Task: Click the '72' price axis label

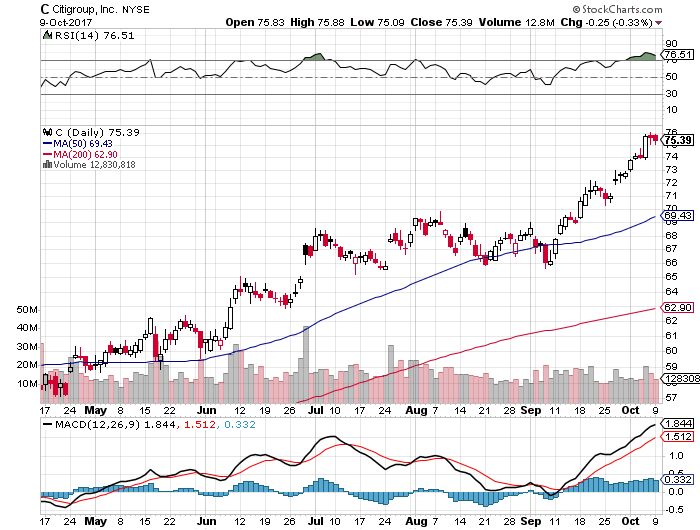Action: (x=671, y=183)
